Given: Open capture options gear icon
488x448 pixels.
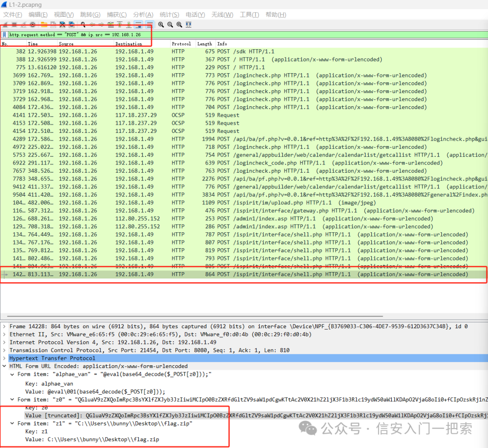Looking at the screenshot, I should pos(33,24).
